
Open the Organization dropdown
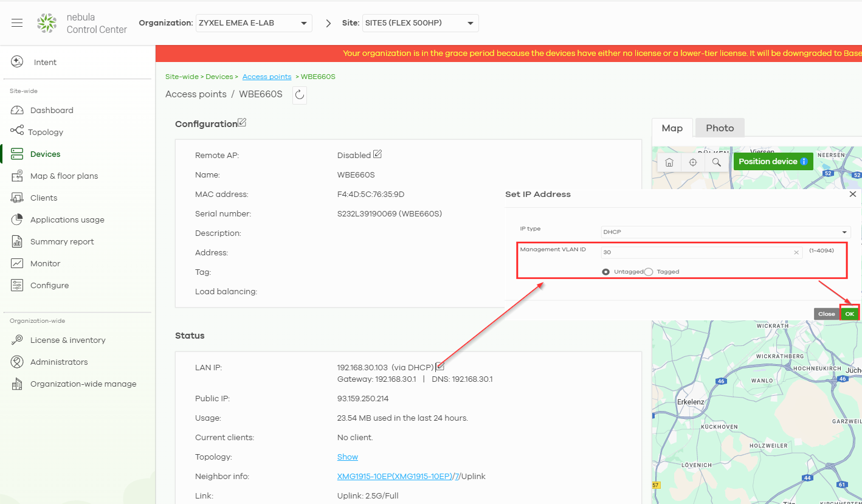254,23
